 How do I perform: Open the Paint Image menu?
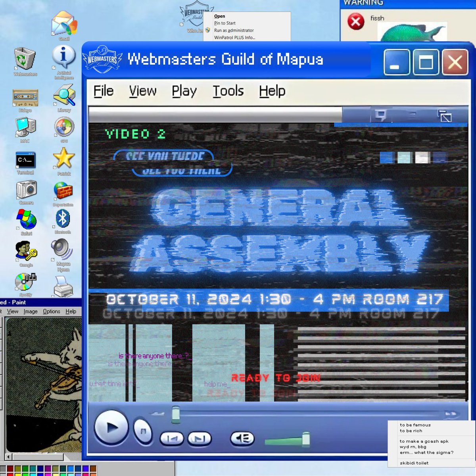pyautogui.click(x=31, y=311)
